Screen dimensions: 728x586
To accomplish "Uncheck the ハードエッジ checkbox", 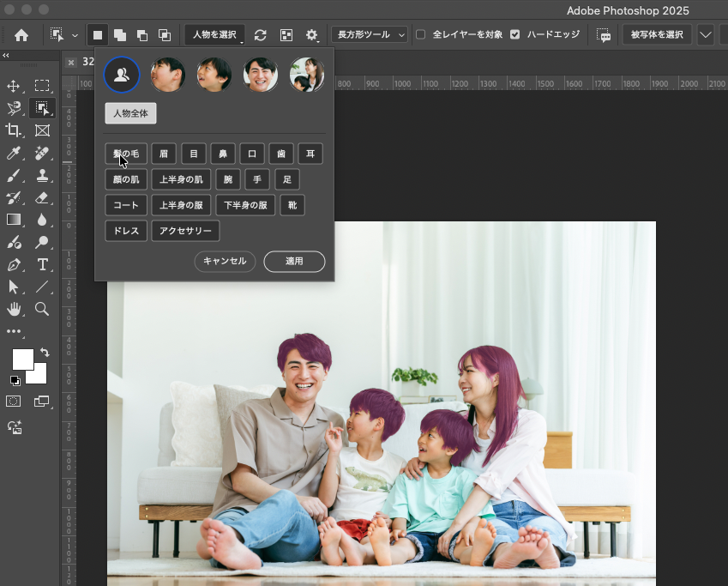I will click(x=514, y=35).
